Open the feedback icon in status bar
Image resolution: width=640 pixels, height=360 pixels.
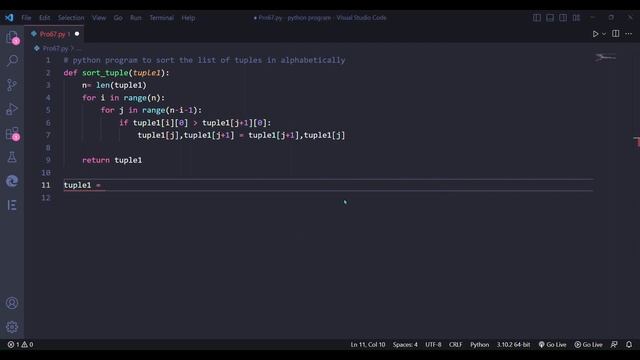614,344
